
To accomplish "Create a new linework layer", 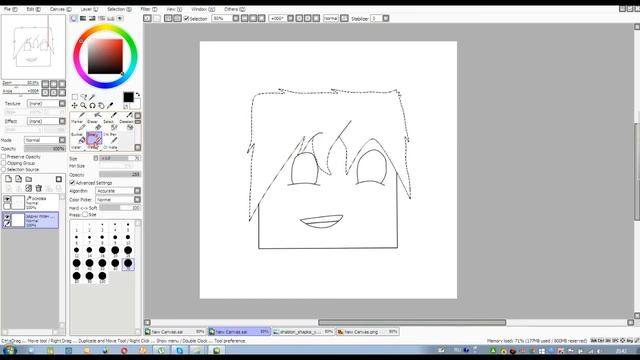I will point(18,179).
